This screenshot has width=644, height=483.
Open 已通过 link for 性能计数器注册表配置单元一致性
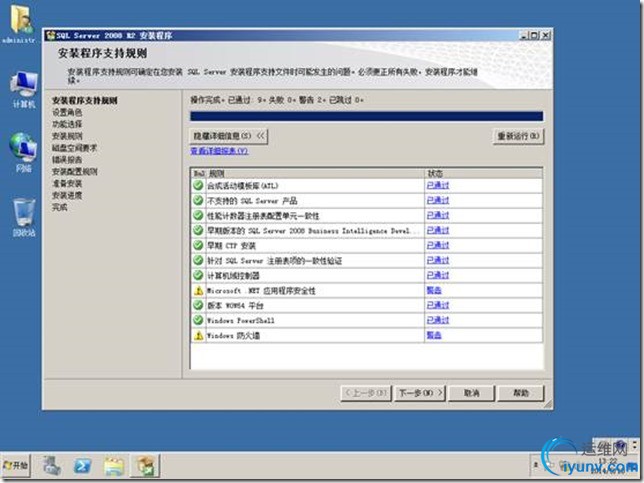[438, 216]
